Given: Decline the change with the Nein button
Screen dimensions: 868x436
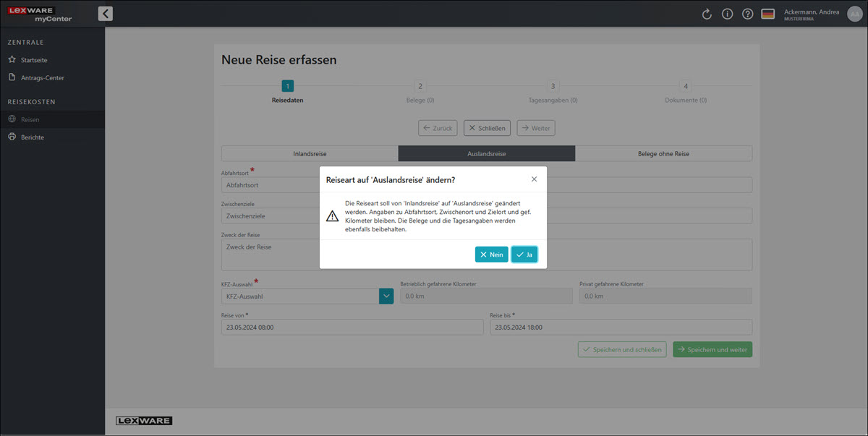Looking at the screenshot, I should [x=491, y=255].
